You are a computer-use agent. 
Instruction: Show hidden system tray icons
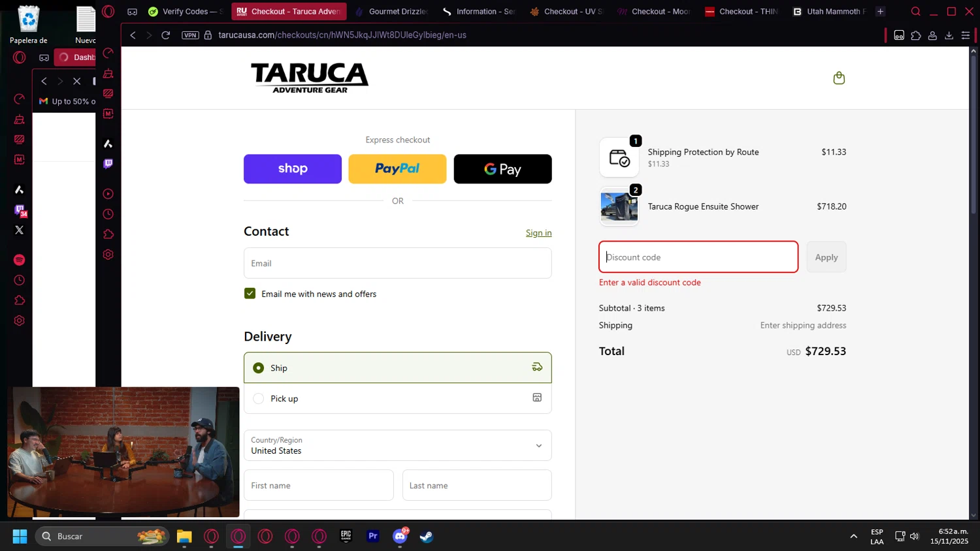tap(853, 536)
